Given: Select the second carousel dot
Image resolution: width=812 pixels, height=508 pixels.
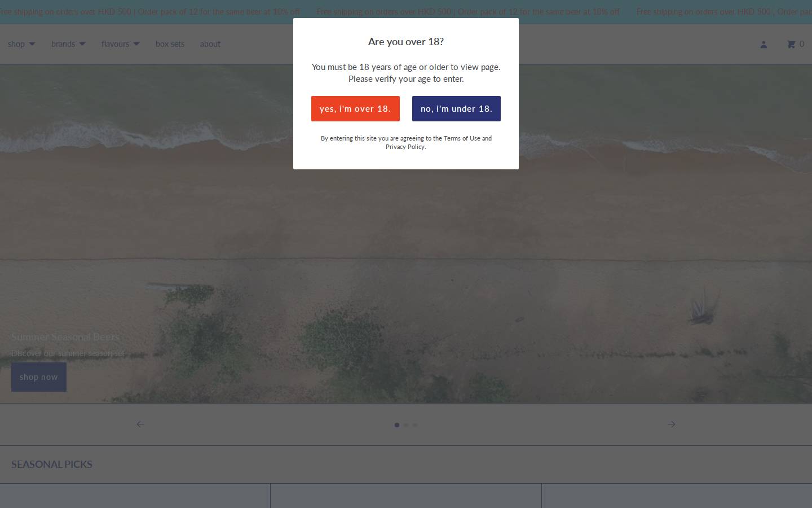Looking at the screenshot, I should click(x=406, y=425).
